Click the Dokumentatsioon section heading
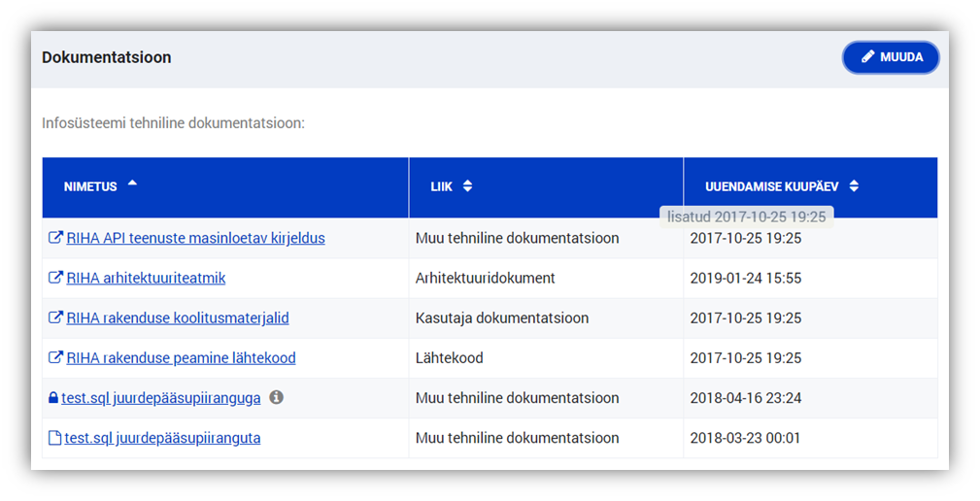The image size is (980, 501). click(107, 57)
